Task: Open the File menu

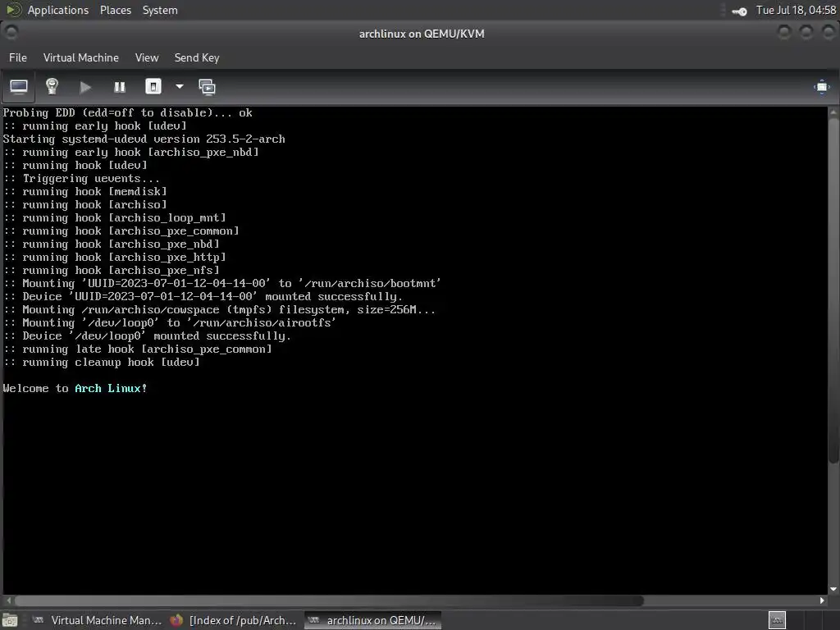Action: coord(18,58)
